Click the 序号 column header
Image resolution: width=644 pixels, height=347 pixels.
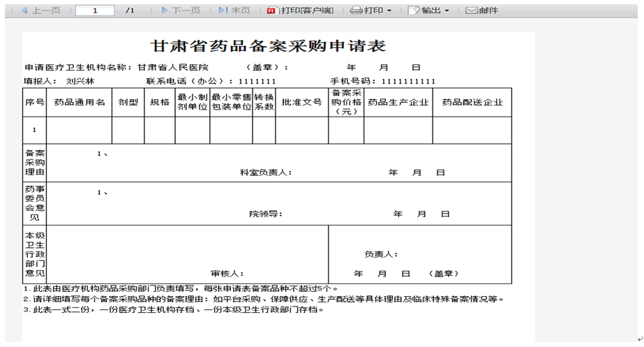tap(34, 102)
